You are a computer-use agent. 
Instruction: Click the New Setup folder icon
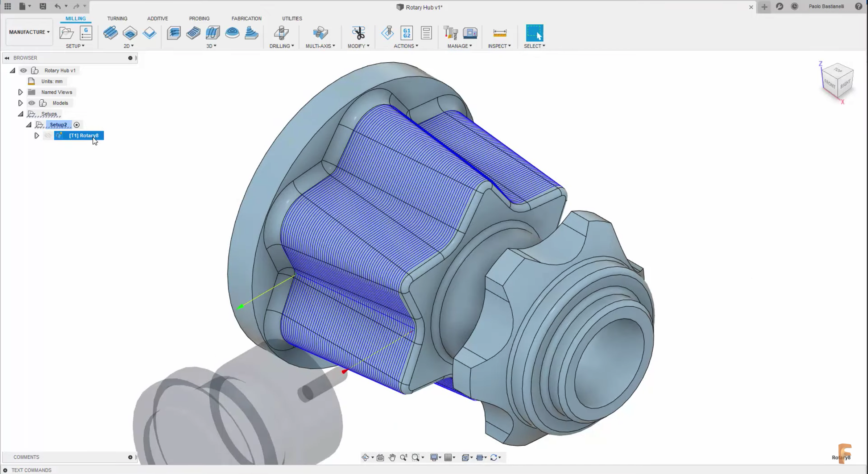[x=66, y=33]
